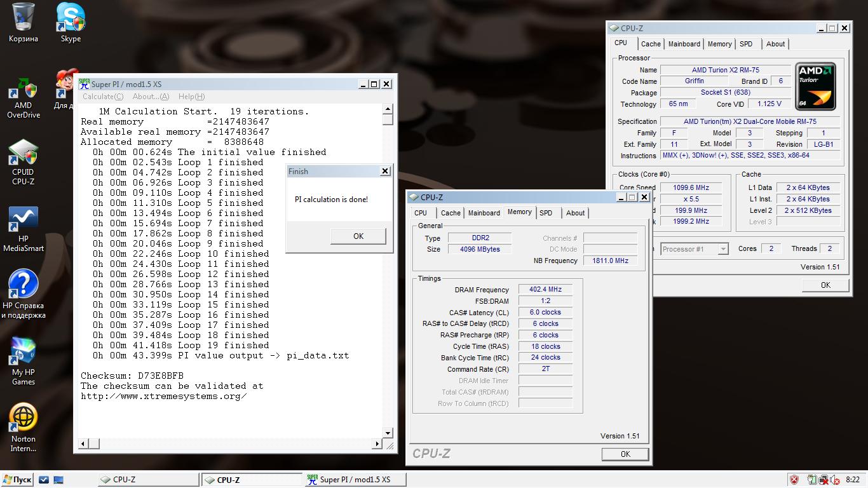Select the CPU tab in Memory CPU-Z window
This screenshot has height=488, width=868.
(421, 213)
